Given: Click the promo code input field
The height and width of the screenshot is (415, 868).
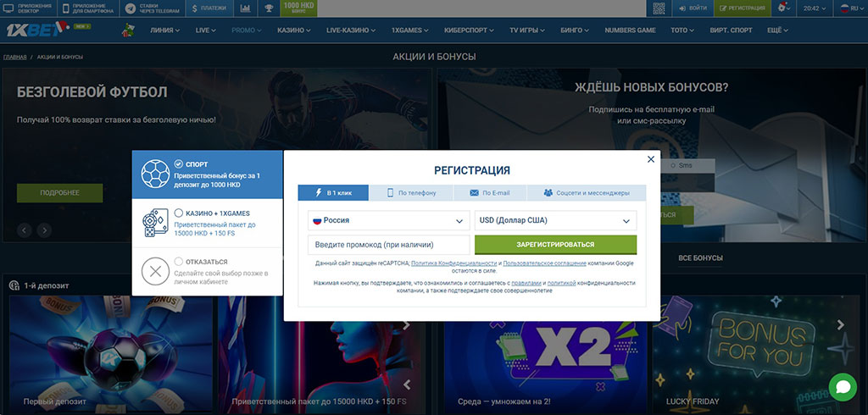Looking at the screenshot, I should pyautogui.click(x=388, y=245).
